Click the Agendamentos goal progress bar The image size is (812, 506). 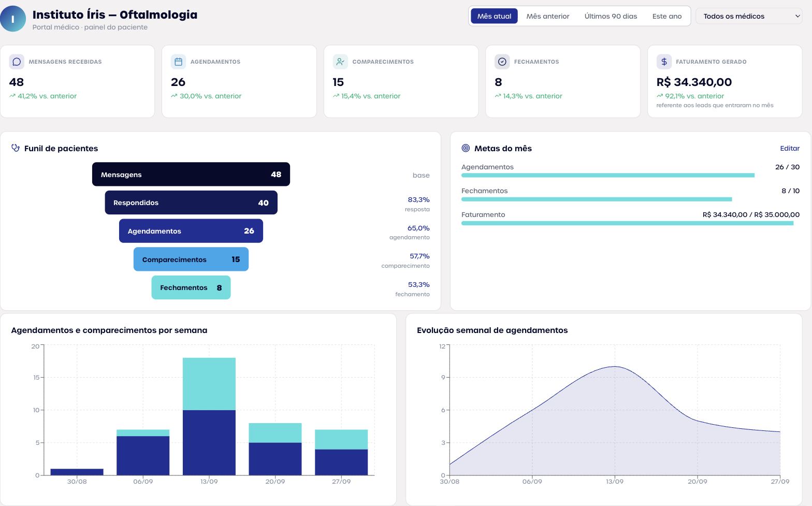tap(630, 176)
